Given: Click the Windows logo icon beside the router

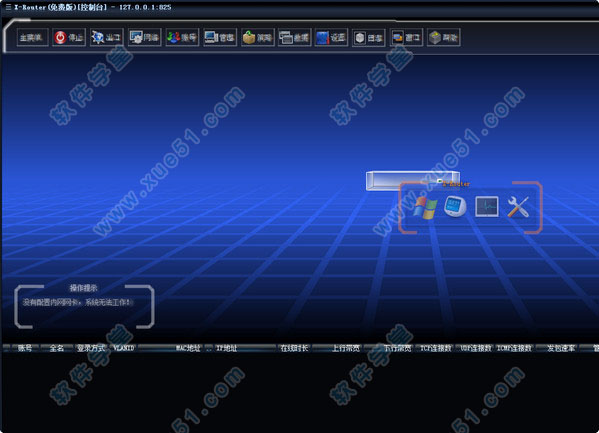Looking at the screenshot, I should 425,208.
